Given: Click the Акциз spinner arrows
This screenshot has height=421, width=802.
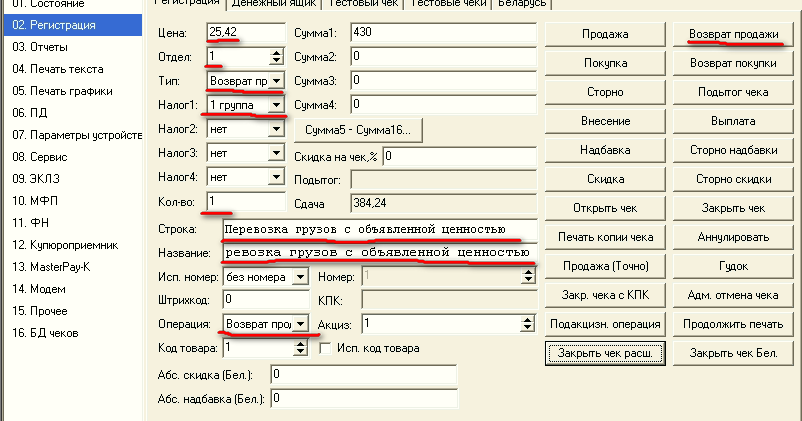Looking at the screenshot, I should coord(528,323).
